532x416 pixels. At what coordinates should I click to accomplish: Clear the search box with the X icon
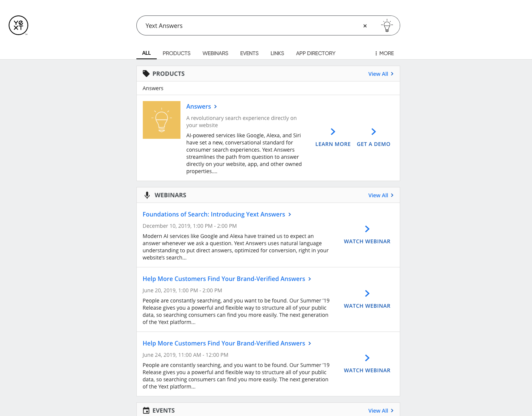tap(365, 26)
